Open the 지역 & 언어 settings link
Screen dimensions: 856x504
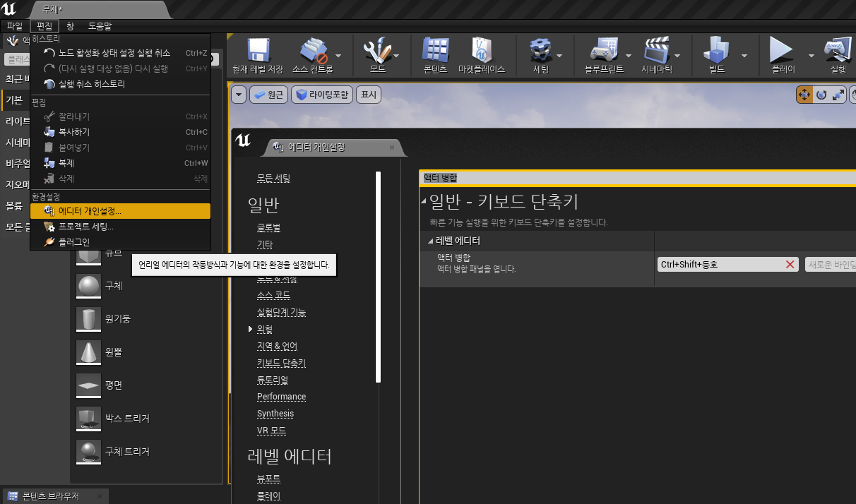pos(278,346)
